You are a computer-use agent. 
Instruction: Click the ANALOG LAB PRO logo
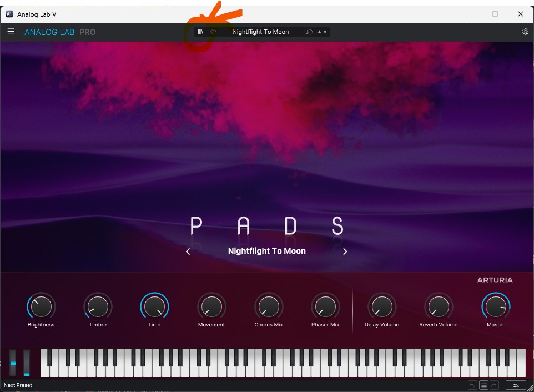click(x=60, y=32)
